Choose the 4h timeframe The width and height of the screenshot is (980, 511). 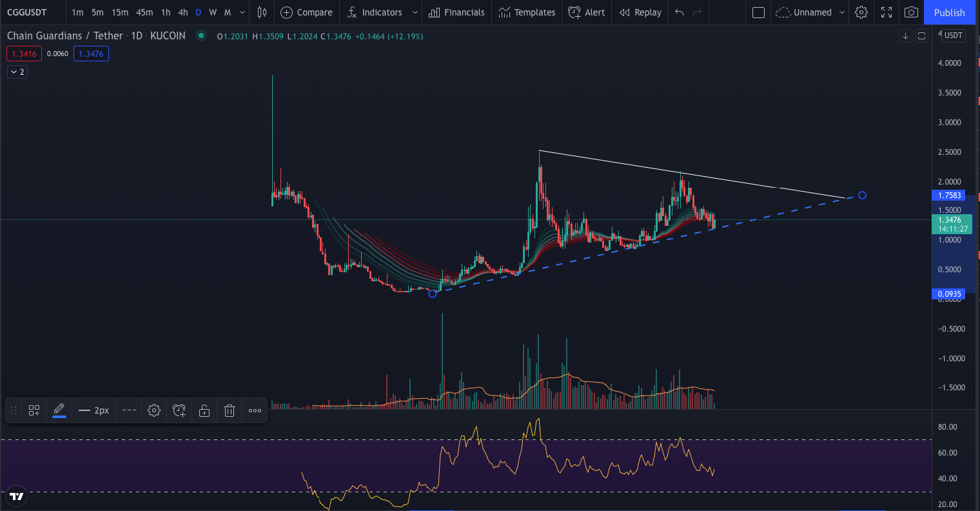[183, 12]
